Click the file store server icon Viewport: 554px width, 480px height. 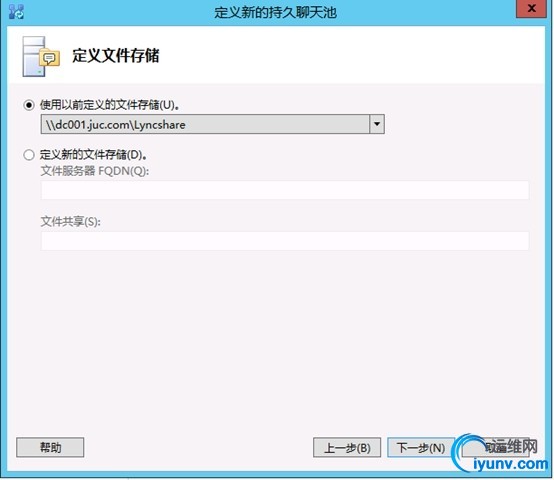click(41, 57)
